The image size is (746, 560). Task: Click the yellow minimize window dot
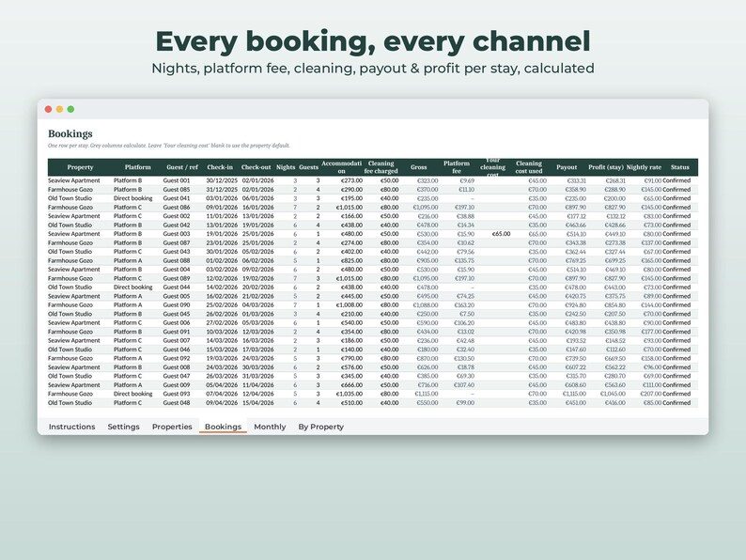(59, 109)
